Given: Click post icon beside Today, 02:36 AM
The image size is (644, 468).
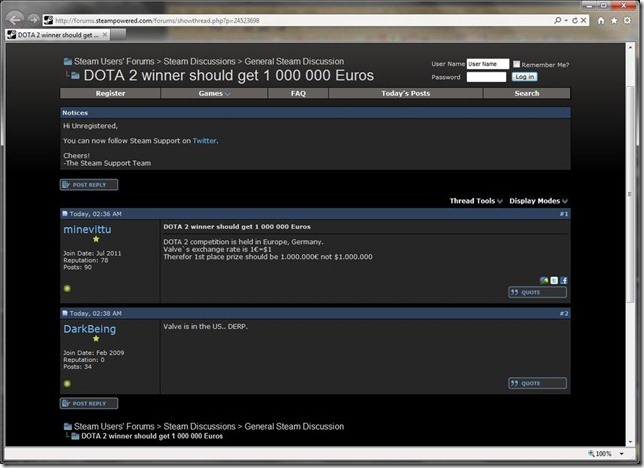Looking at the screenshot, I should [65, 214].
